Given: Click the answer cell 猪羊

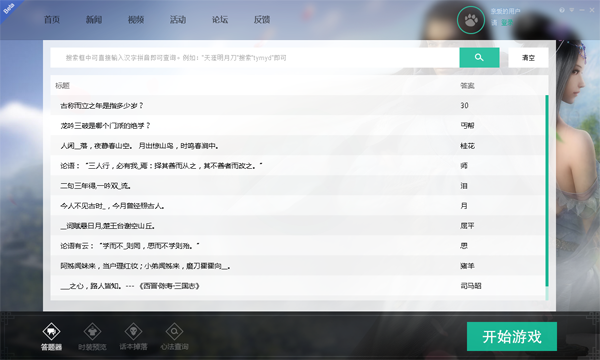Looking at the screenshot, I should [x=467, y=266].
